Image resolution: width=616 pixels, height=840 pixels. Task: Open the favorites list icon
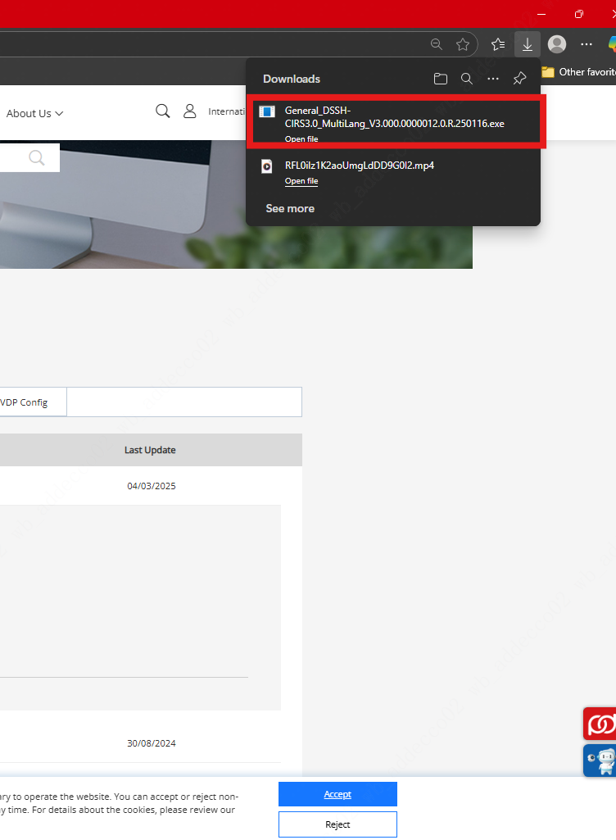pyautogui.click(x=498, y=44)
